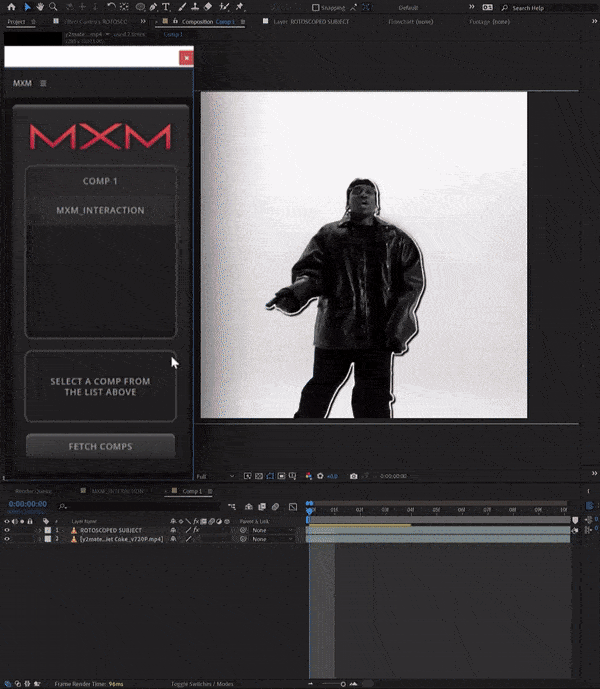Image resolution: width=600 pixels, height=689 pixels.
Task: Select the Type tool
Action: click(x=165, y=7)
